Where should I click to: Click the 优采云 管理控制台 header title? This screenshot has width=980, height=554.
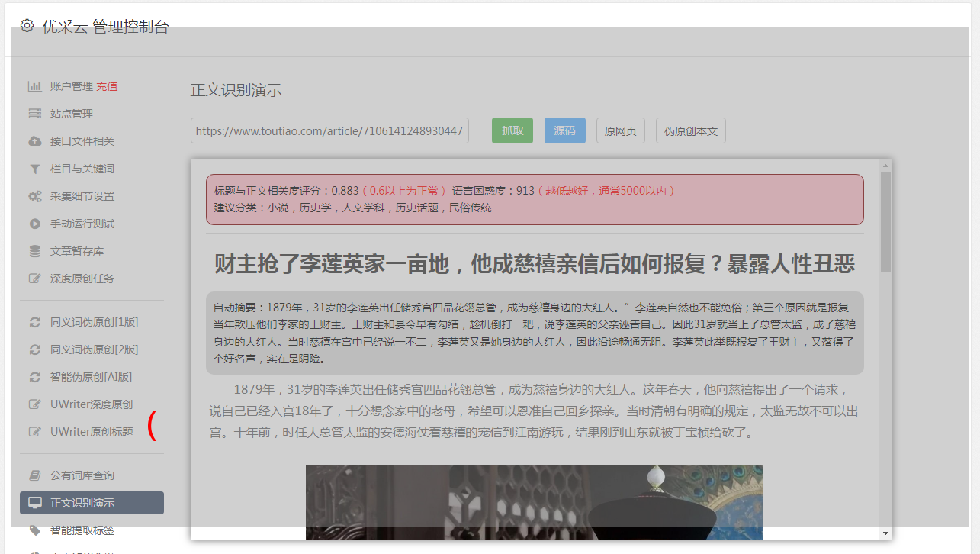tap(105, 27)
